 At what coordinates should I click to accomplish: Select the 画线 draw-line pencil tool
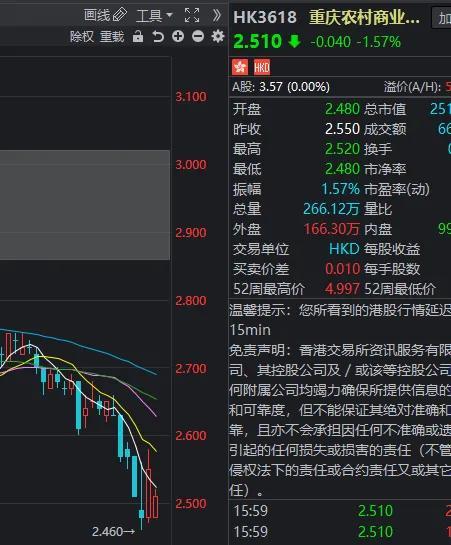coord(105,15)
